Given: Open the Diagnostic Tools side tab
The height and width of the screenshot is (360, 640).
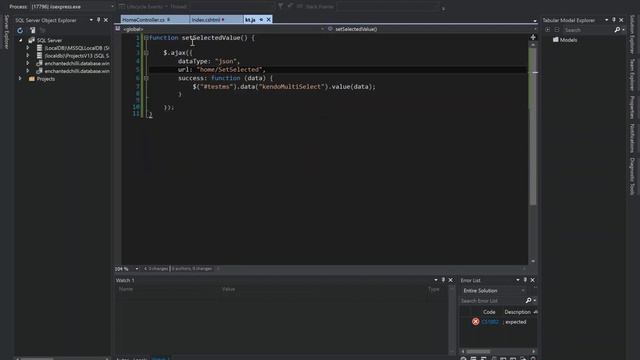Looking at the screenshot, I should click(632, 176).
